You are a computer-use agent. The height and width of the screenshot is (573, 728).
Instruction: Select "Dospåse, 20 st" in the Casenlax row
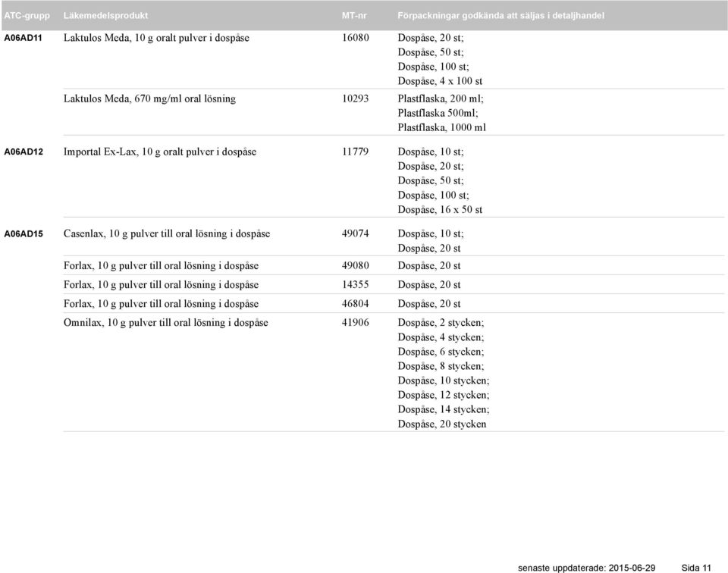tap(429, 248)
